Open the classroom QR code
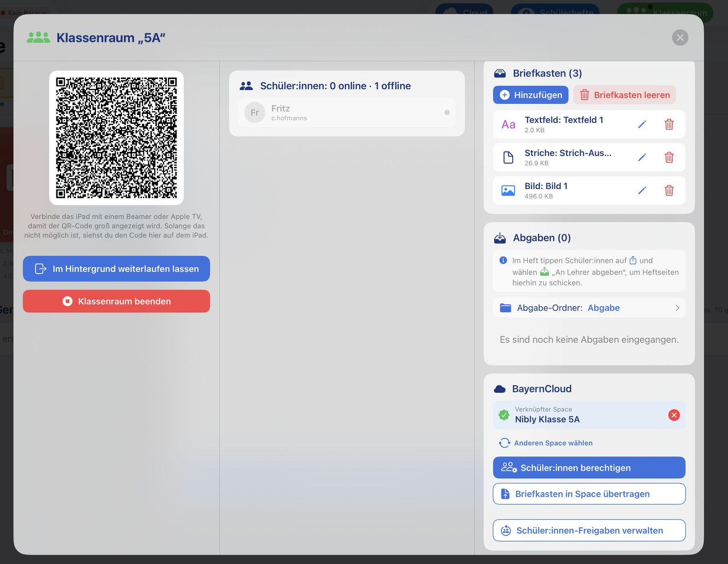This screenshot has height=564, width=728. click(x=116, y=137)
